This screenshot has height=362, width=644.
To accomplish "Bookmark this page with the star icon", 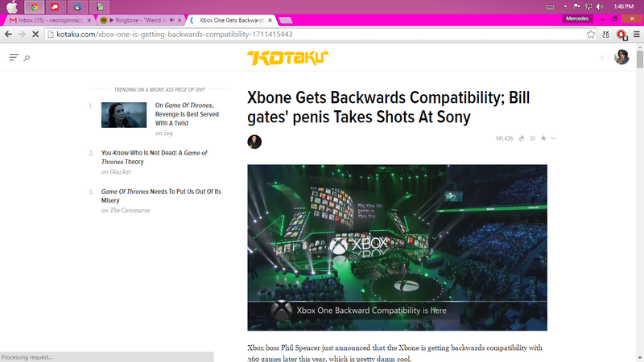I will pos(591,35).
